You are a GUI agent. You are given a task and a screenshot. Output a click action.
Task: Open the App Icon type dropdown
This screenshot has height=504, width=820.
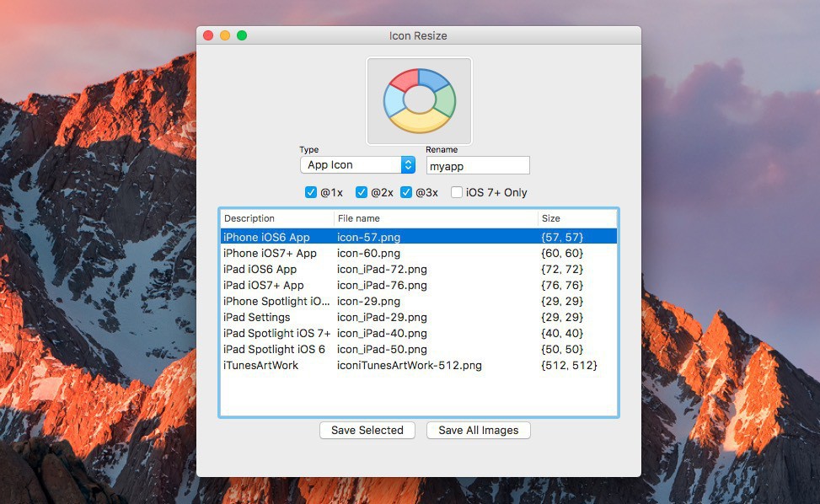click(357, 165)
